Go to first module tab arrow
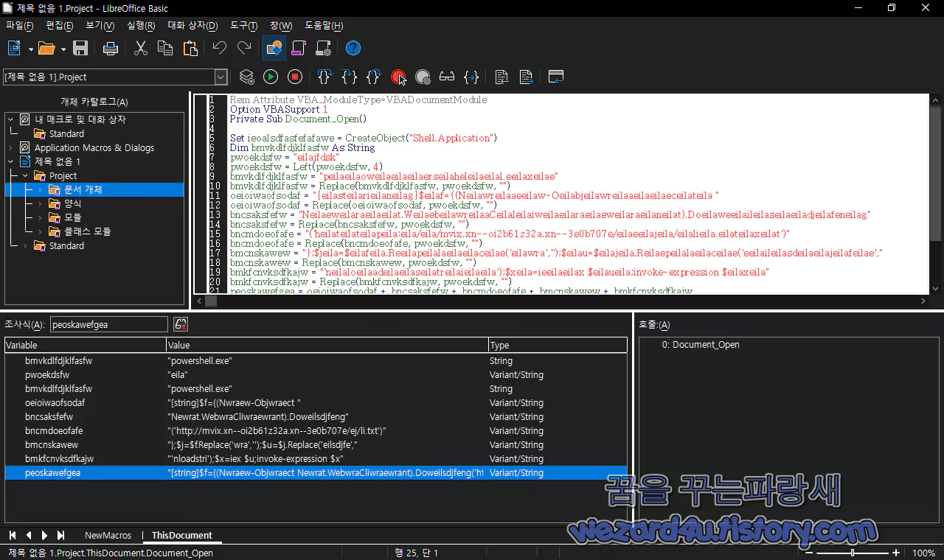Screen dimensions: 944x560 (x=13, y=536)
